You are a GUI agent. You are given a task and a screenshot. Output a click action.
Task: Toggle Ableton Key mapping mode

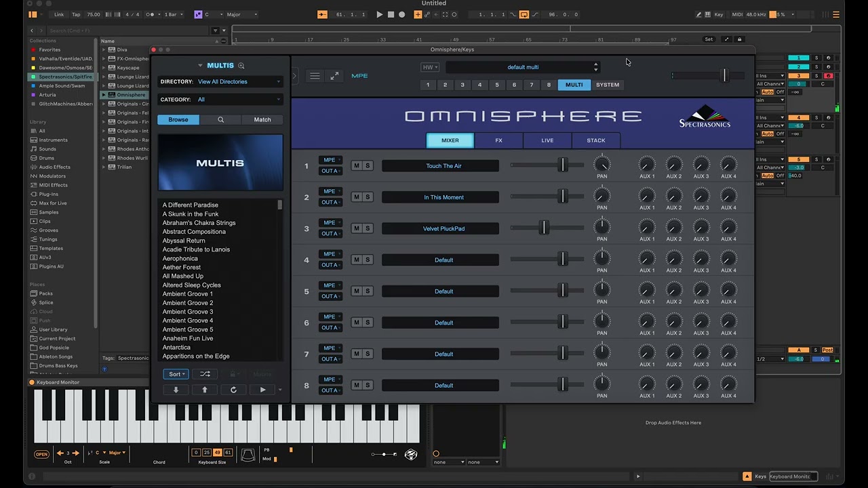(x=719, y=14)
